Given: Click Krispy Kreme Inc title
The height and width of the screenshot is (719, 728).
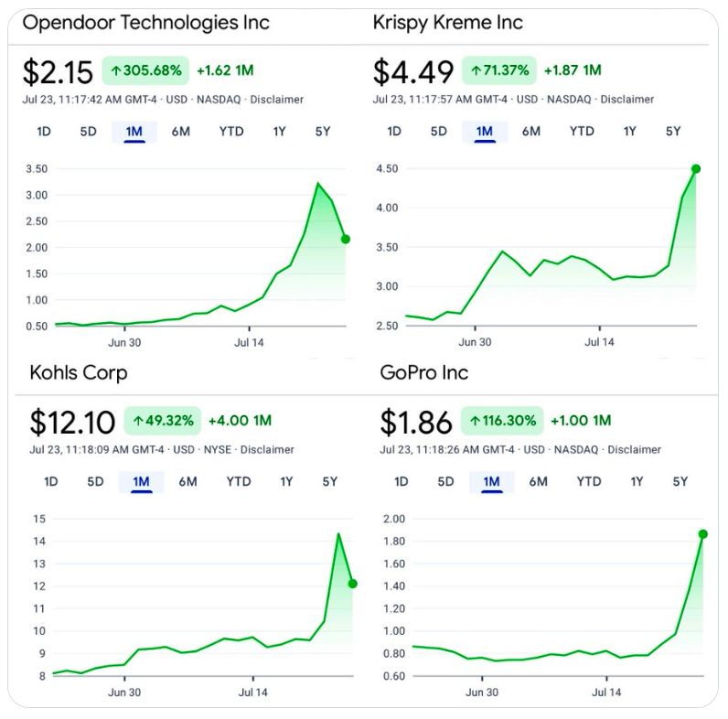Looking at the screenshot, I should [x=447, y=22].
